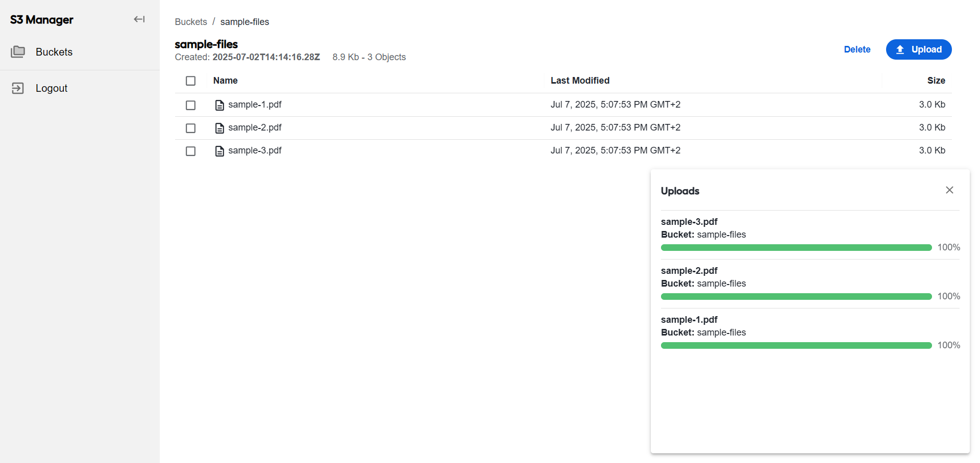Sort by the Name column header
Viewport: 980px width, 463px height.
225,81
